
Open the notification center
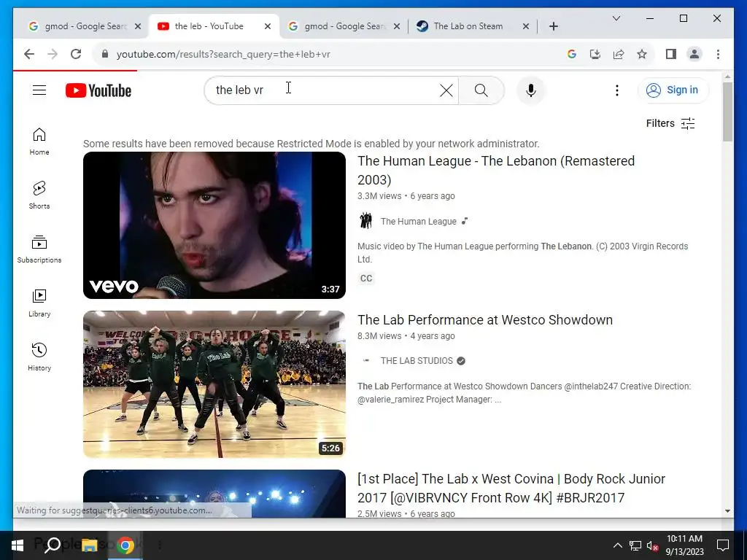[x=723, y=545]
